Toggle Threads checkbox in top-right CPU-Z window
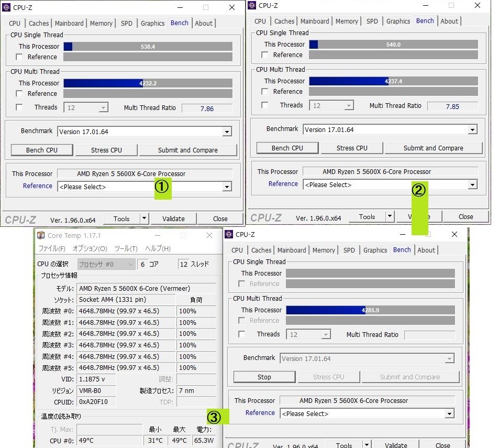Viewport: 499px width, 448px height. 264,105
